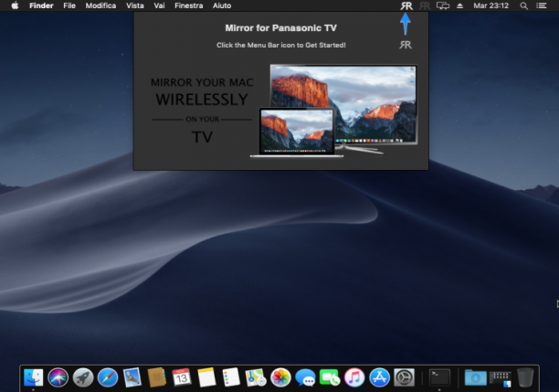Click the Mar 23:12 clock in menu bar
Viewport: 559px width, 392px height.
tap(490, 5)
